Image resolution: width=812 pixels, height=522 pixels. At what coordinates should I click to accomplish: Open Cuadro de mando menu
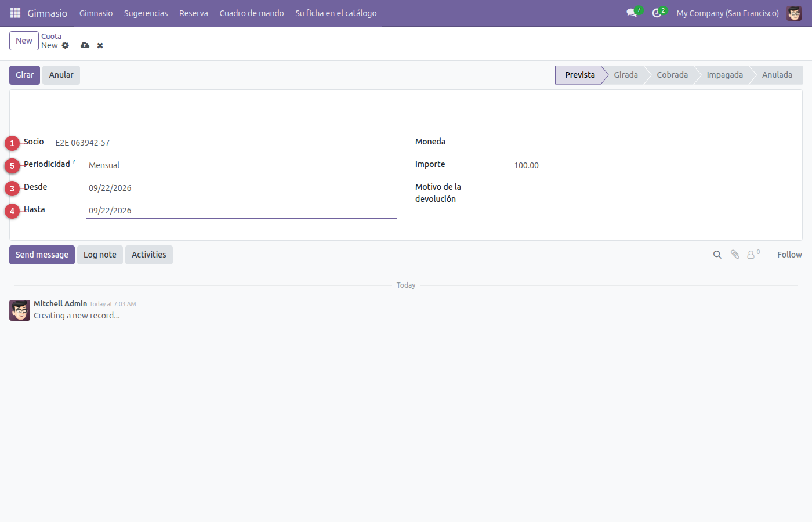252,13
